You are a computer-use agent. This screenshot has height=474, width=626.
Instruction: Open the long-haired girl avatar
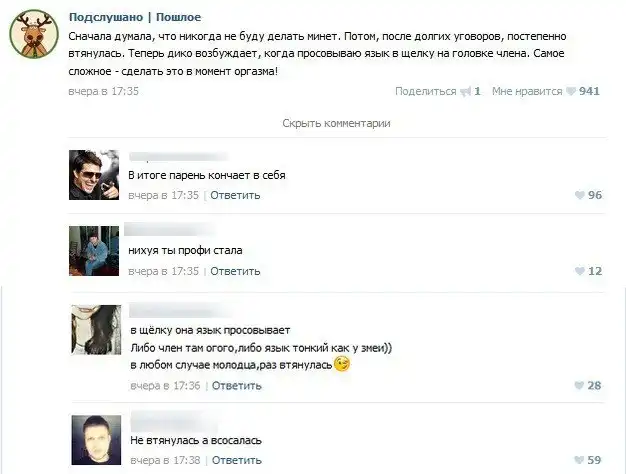(96, 330)
